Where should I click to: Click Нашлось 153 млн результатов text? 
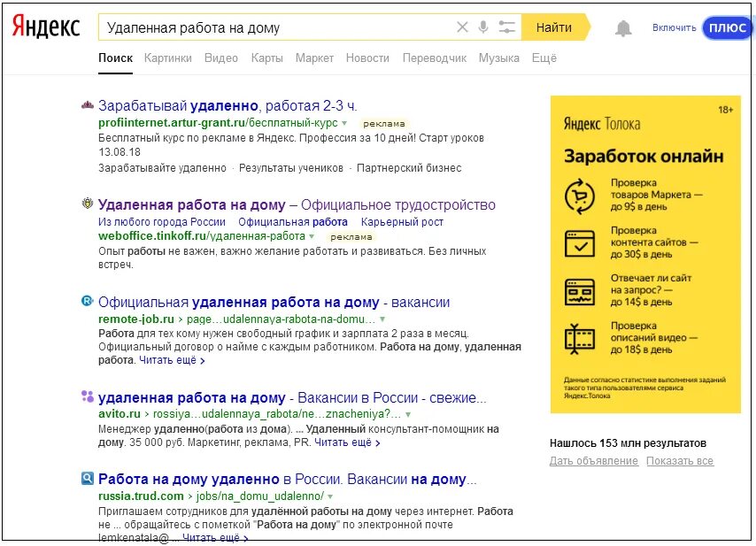(x=628, y=442)
